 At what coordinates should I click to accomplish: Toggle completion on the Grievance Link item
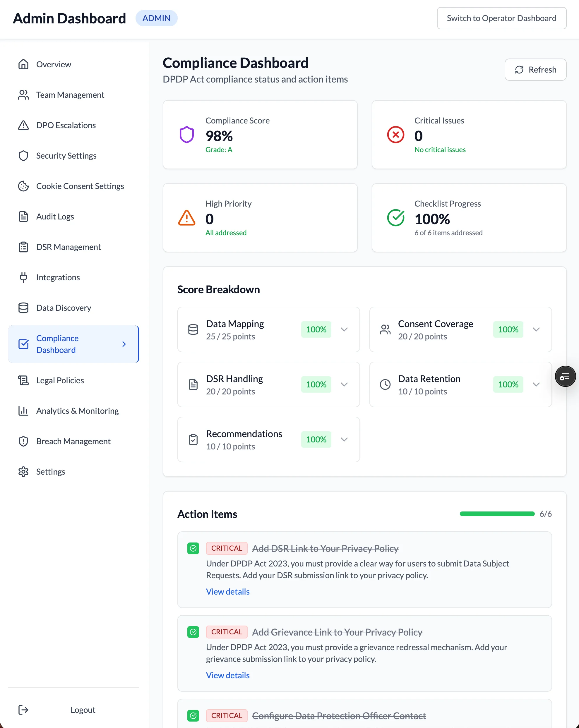click(193, 632)
